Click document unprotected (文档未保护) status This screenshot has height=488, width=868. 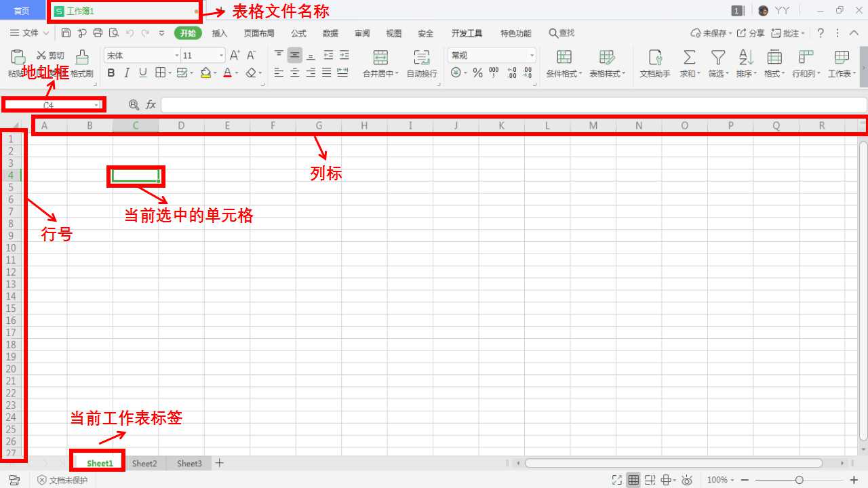click(63, 480)
